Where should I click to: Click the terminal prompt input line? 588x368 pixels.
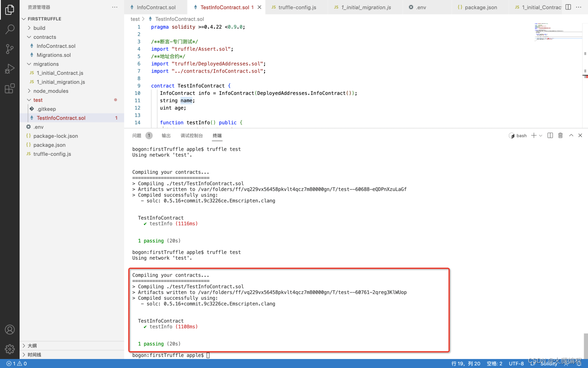click(171, 355)
